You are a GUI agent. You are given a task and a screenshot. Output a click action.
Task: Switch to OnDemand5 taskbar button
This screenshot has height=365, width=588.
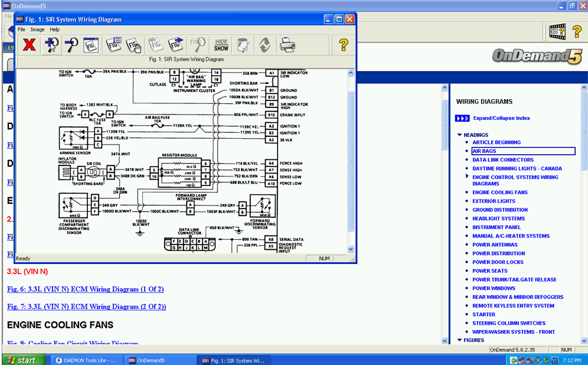click(161, 360)
